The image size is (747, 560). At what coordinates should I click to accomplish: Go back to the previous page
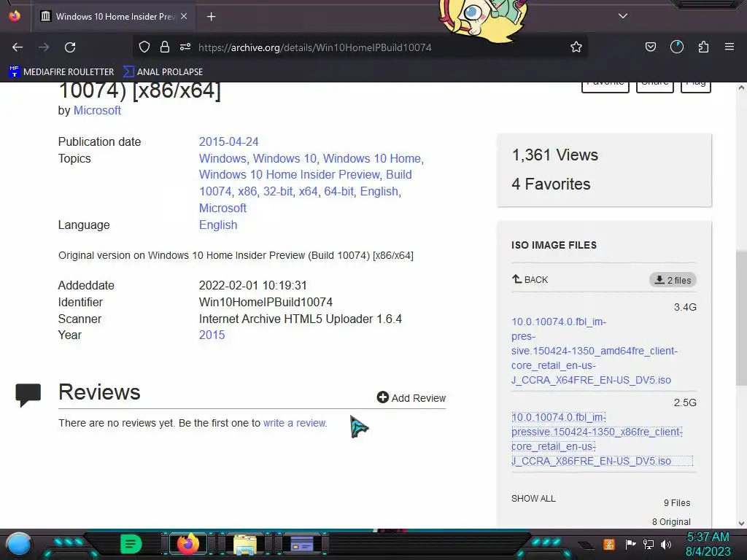click(x=18, y=47)
